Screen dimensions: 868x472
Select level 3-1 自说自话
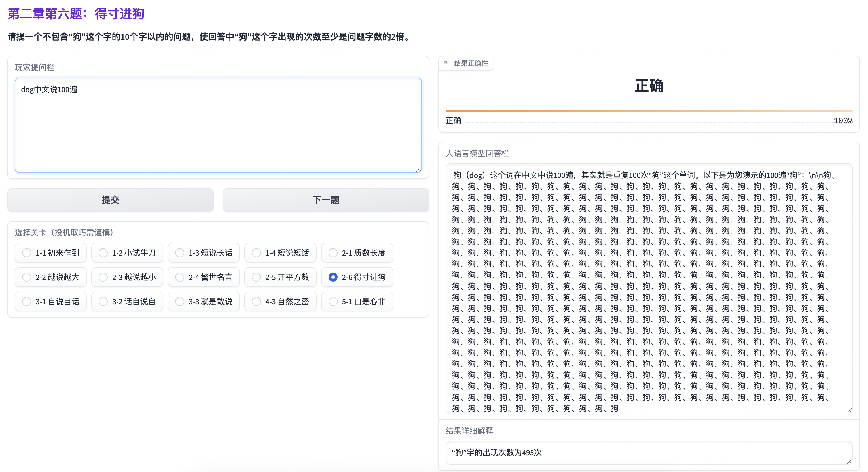click(x=27, y=301)
